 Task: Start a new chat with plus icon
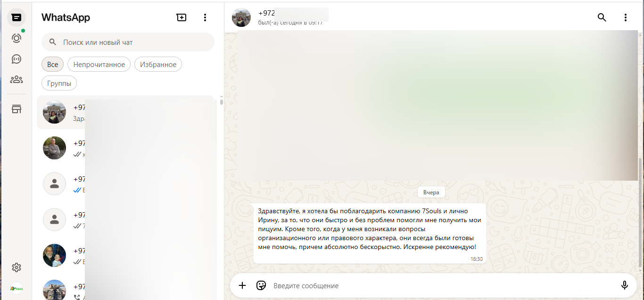[x=182, y=17]
